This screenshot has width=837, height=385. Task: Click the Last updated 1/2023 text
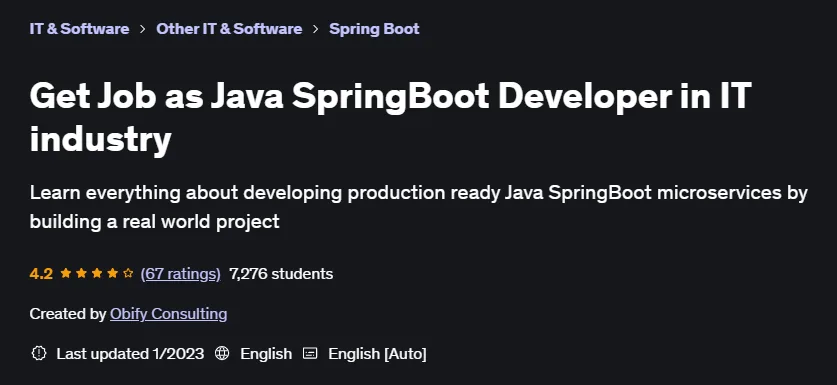pyautogui.click(x=130, y=353)
